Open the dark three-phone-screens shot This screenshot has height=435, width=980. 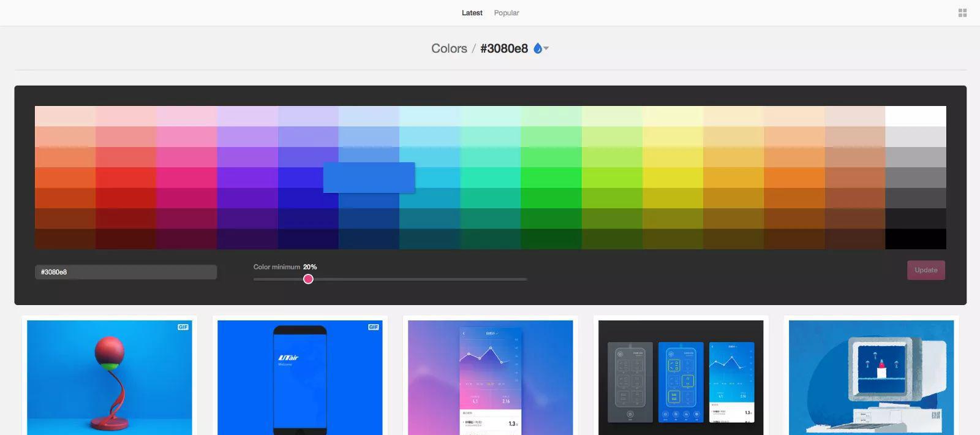pyautogui.click(x=681, y=377)
